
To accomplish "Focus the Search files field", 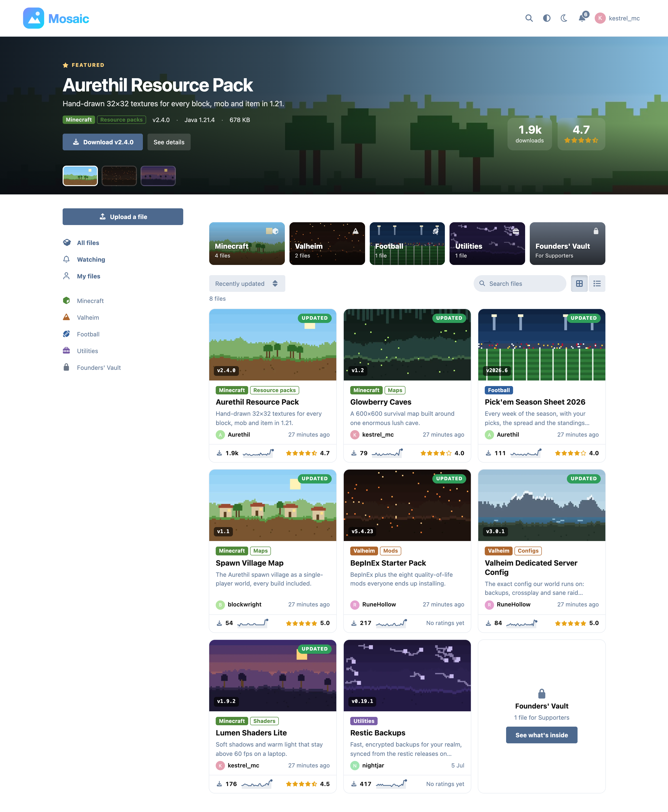I will (520, 284).
